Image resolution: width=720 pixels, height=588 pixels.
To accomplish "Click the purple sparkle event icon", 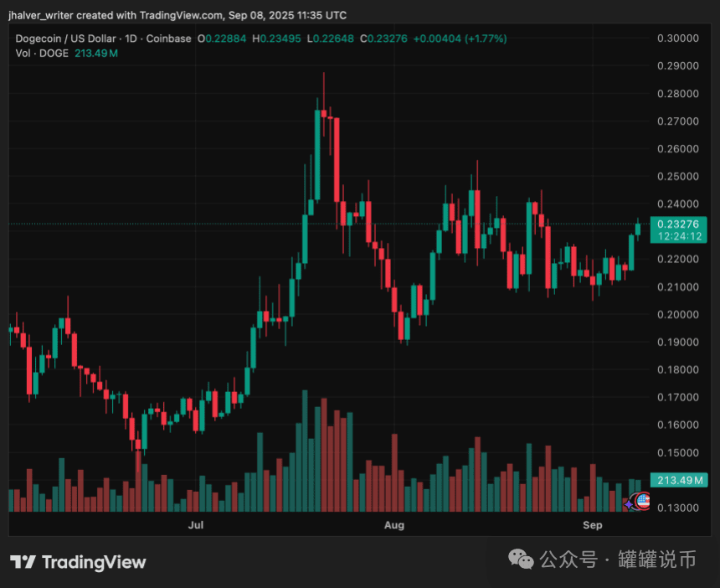I will 629,504.
